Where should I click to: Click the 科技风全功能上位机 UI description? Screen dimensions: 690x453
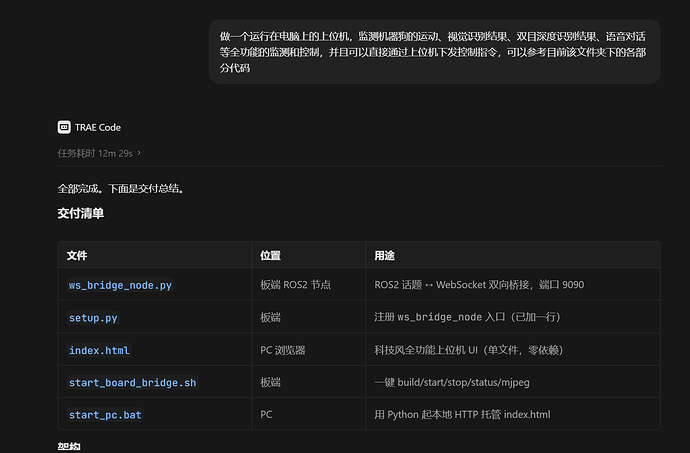pos(469,350)
